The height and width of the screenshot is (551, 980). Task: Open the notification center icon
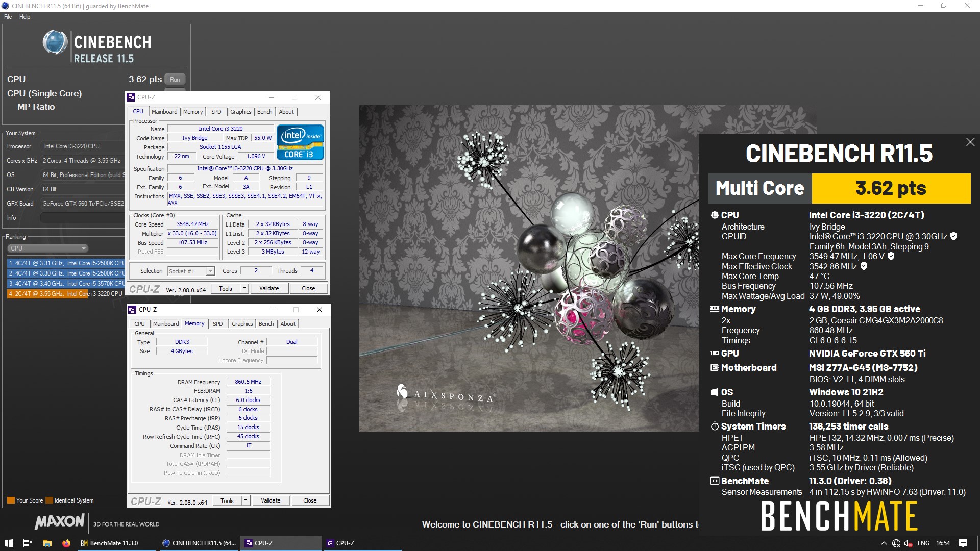(963, 543)
